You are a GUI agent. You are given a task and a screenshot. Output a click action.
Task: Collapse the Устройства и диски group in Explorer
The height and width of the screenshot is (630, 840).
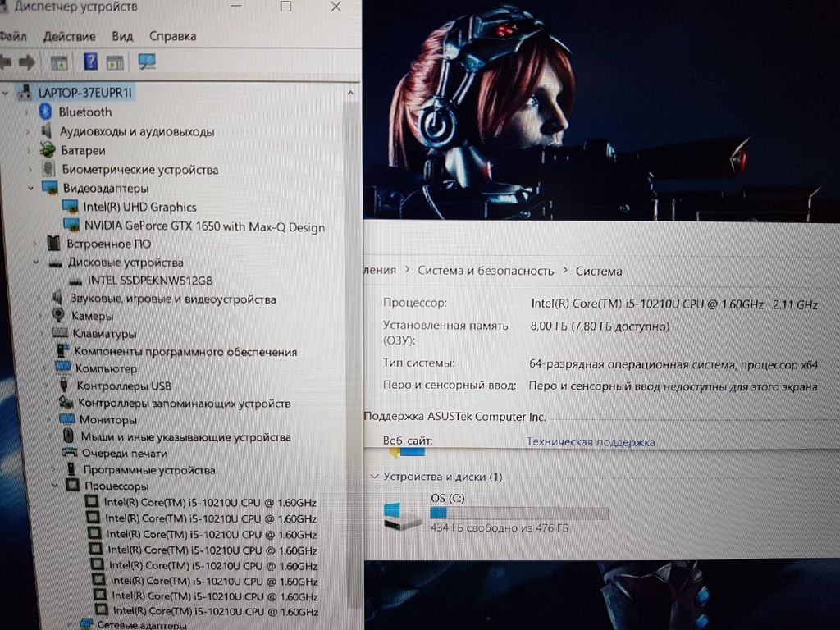375,477
